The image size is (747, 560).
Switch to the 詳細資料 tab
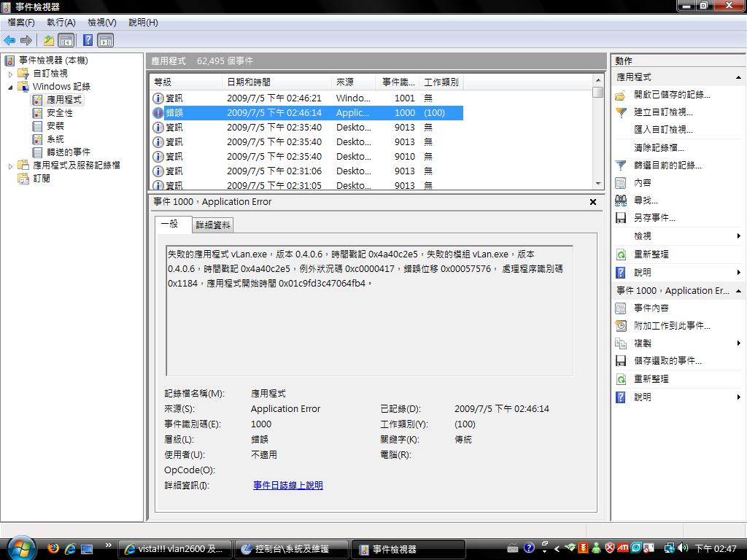(x=212, y=225)
